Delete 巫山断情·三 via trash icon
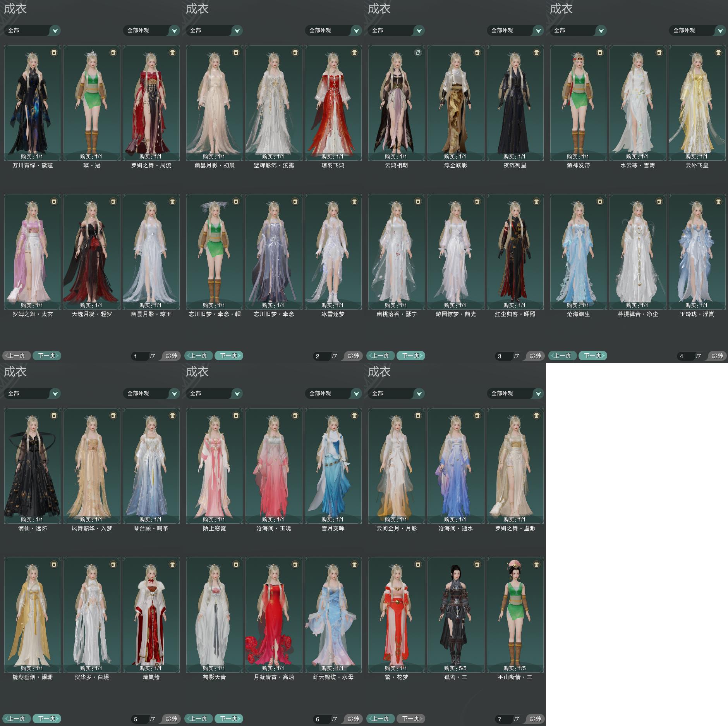This screenshot has height=726, width=728. [x=537, y=564]
